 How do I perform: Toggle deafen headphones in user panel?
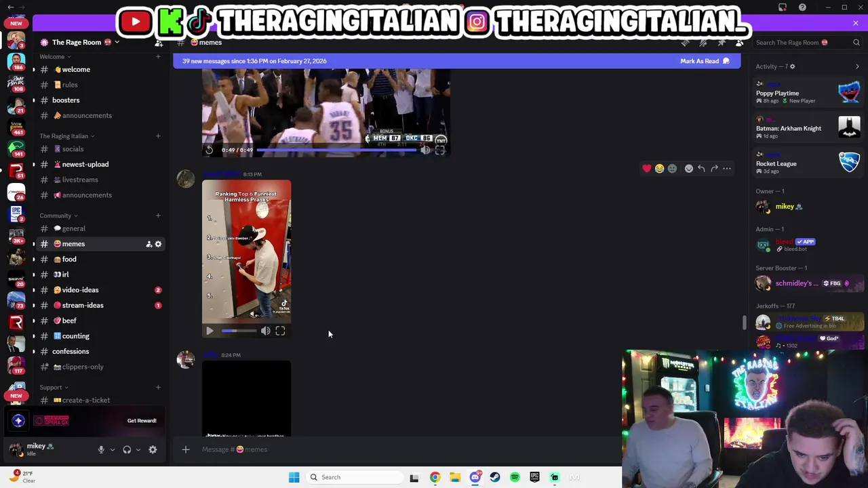127,449
